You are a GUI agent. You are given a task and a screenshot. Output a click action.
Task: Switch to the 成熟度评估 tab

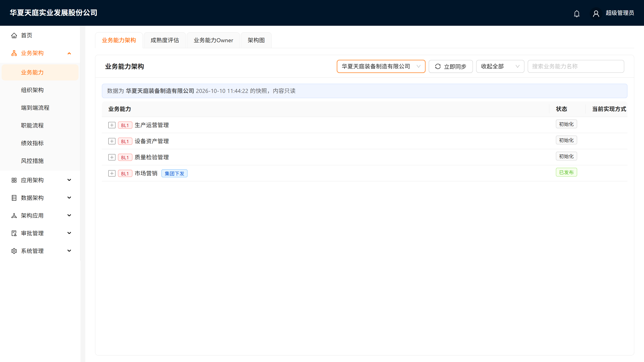click(x=165, y=40)
